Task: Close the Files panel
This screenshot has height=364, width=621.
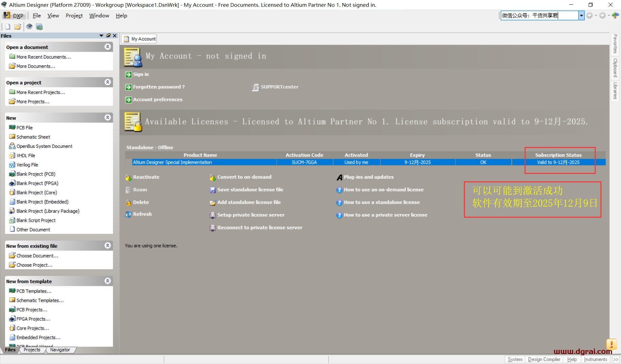Action: click(115, 35)
